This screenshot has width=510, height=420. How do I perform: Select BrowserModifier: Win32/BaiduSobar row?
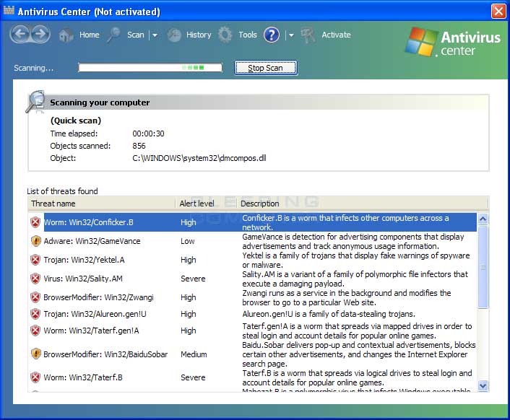pyautogui.click(x=253, y=354)
